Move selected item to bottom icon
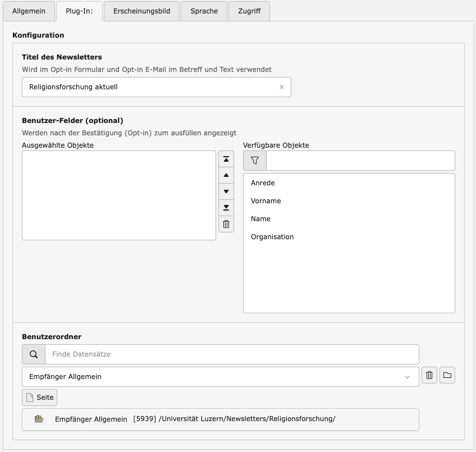The width and height of the screenshot is (476, 452). (x=226, y=208)
